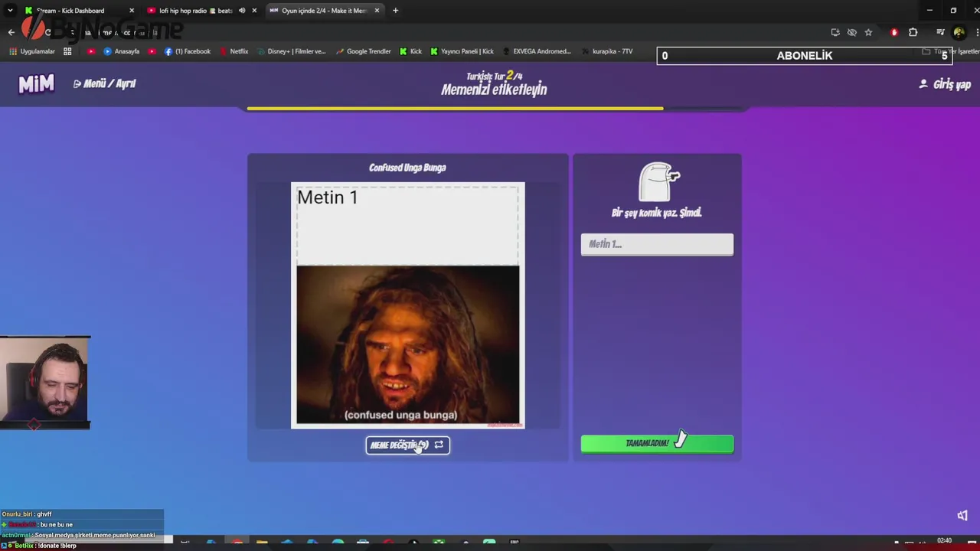The height and width of the screenshot is (551, 980).
Task: Click the ABONELİK subscription counter overlay
Action: [x=804, y=56]
